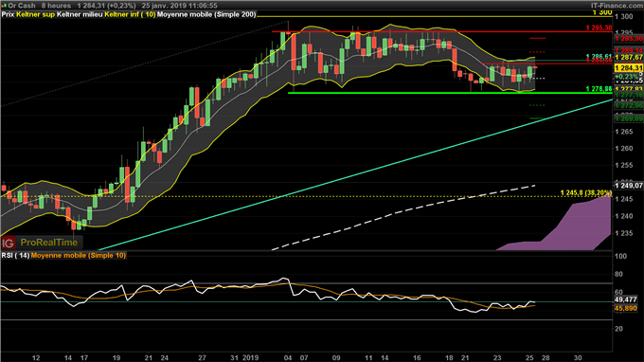
Task: Click date marker 23 on time axis
Action: pyautogui.click(x=497, y=358)
